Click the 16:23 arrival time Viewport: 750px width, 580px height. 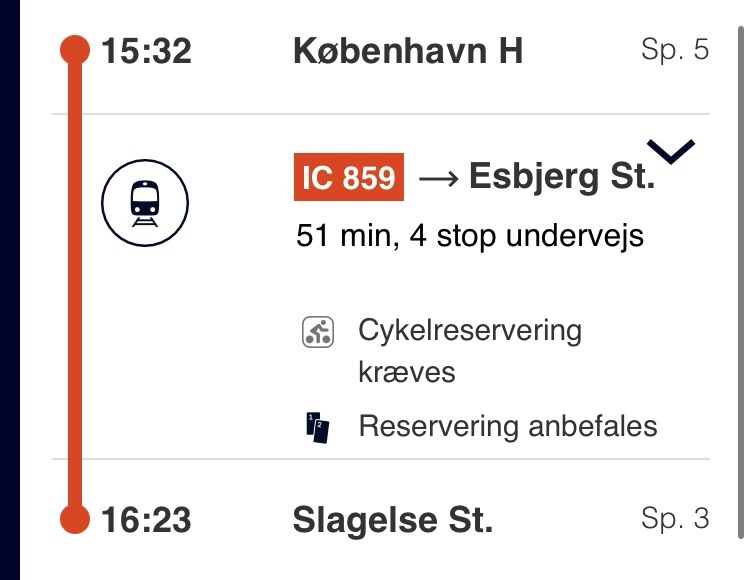[x=146, y=520]
